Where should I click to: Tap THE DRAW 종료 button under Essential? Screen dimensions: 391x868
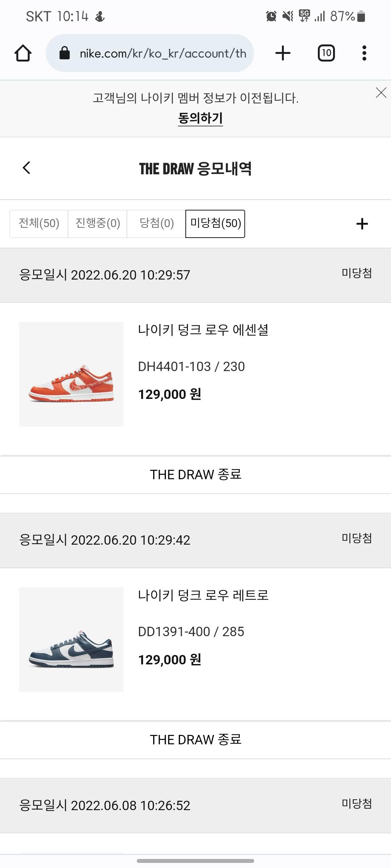point(195,475)
